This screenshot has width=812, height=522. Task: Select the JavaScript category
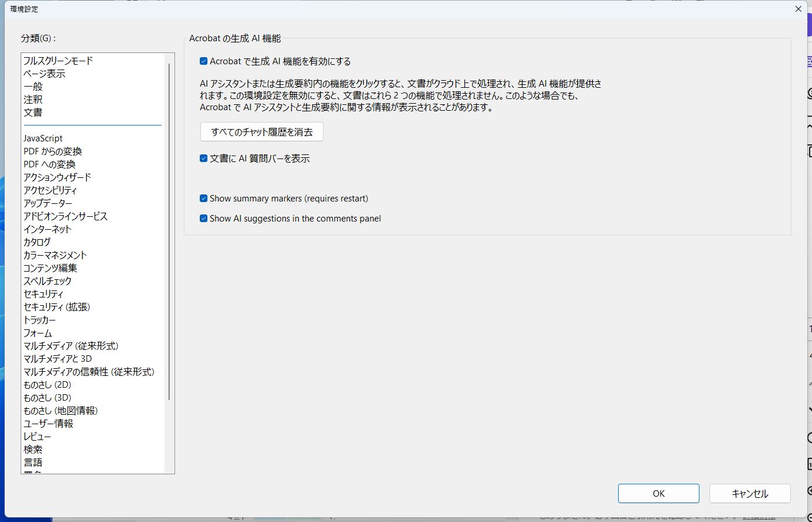click(x=43, y=138)
